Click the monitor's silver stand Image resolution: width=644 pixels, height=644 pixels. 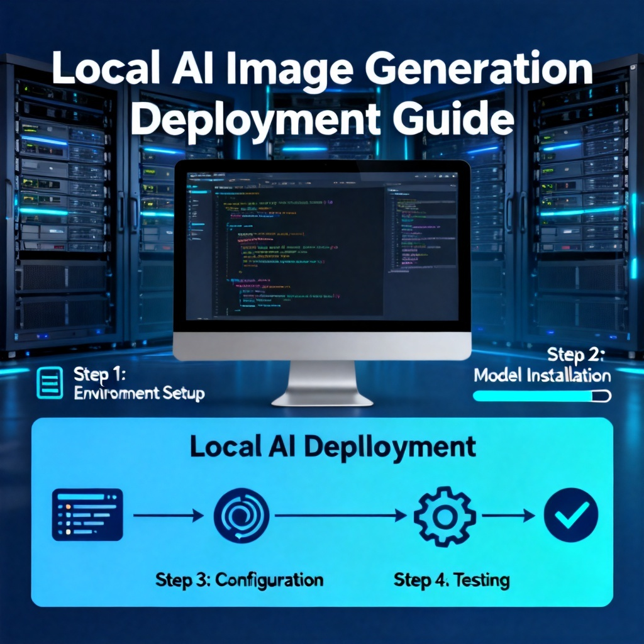click(x=323, y=383)
